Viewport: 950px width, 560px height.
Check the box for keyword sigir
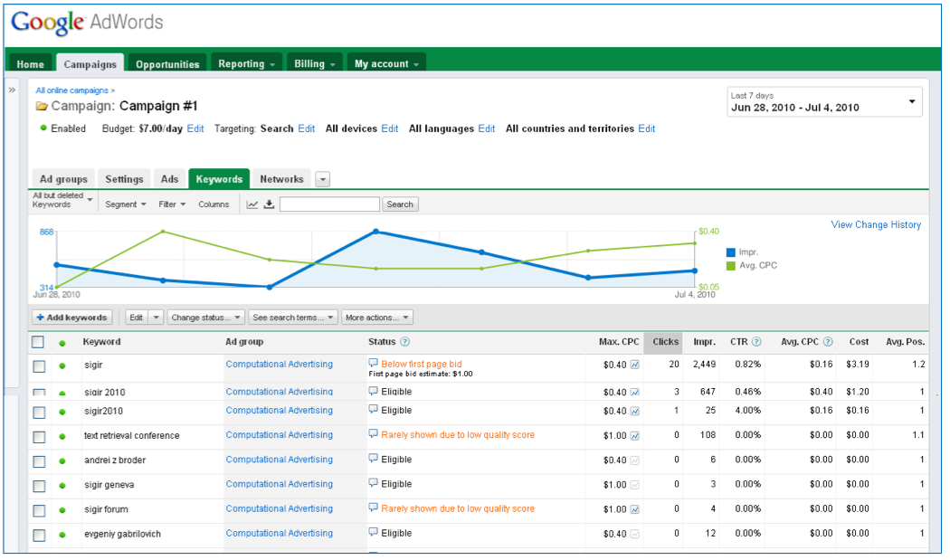pyautogui.click(x=40, y=366)
